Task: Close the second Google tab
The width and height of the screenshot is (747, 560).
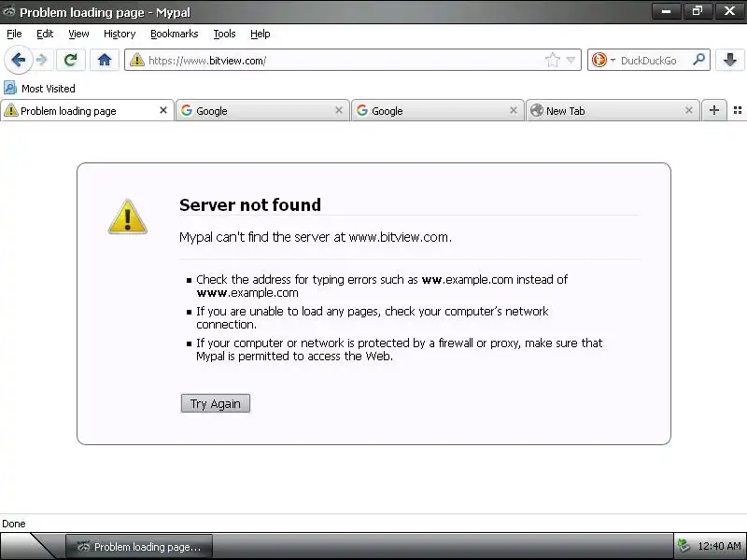Action: coord(513,110)
